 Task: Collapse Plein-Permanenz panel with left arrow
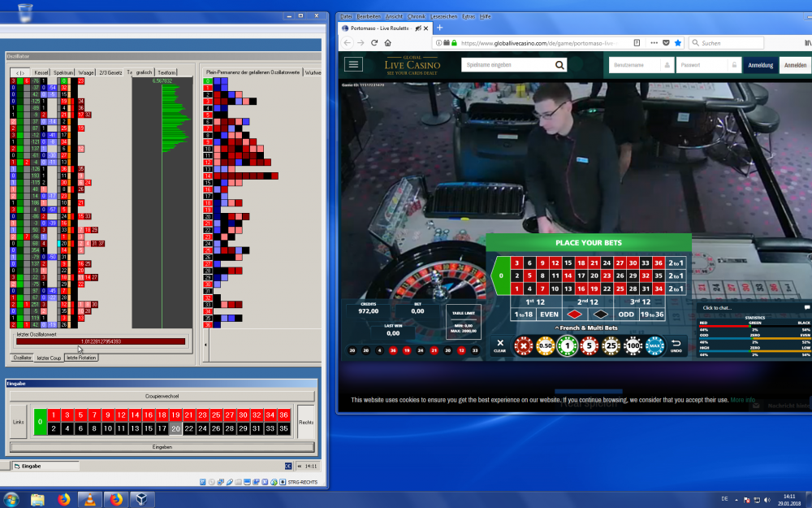pyautogui.click(x=205, y=344)
